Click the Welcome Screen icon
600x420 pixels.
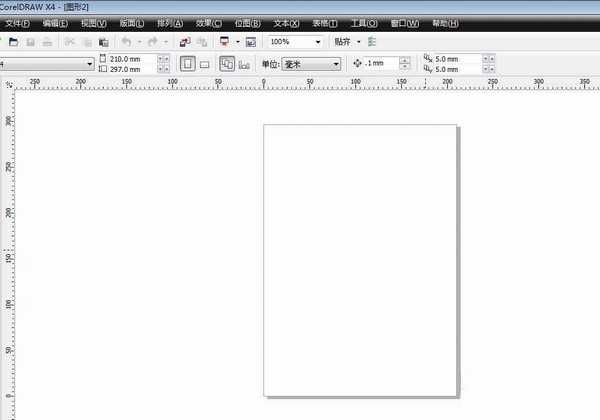250,42
